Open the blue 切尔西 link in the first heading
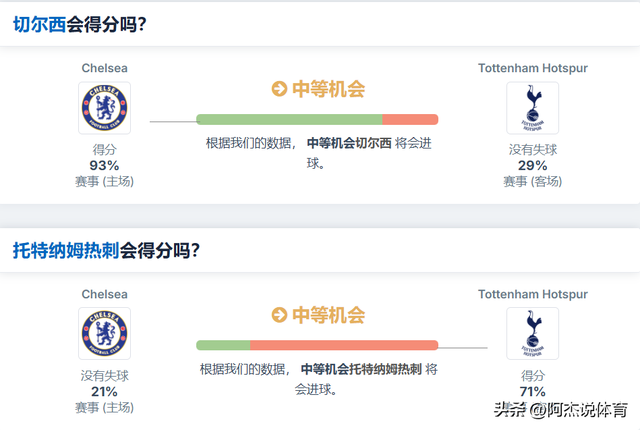This screenshot has width=640, height=430. coord(39,25)
